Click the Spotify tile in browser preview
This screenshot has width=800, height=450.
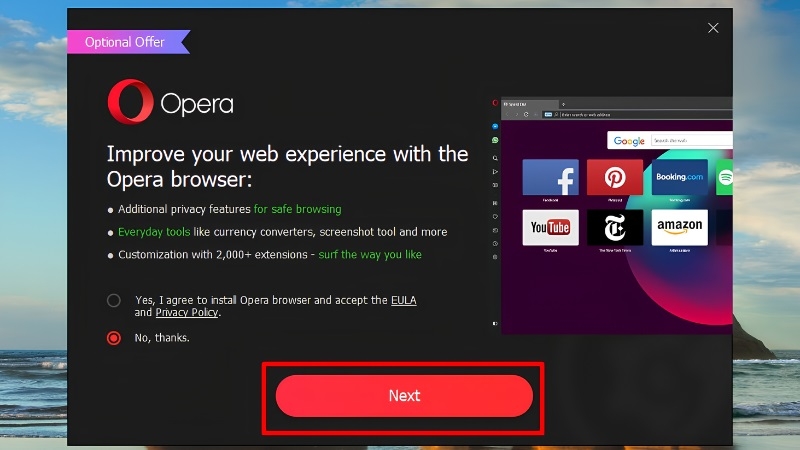pyautogui.click(x=724, y=177)
